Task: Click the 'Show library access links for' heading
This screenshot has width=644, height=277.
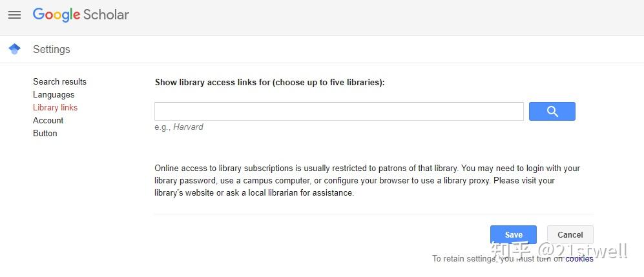Action: point(269,82)
